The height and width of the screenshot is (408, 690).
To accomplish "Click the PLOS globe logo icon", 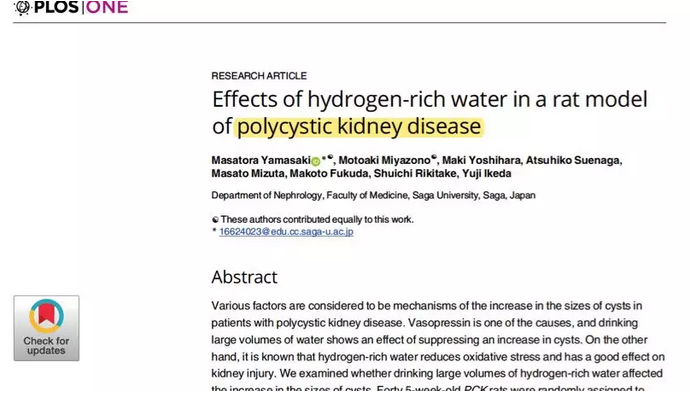I will pos(22,8).
